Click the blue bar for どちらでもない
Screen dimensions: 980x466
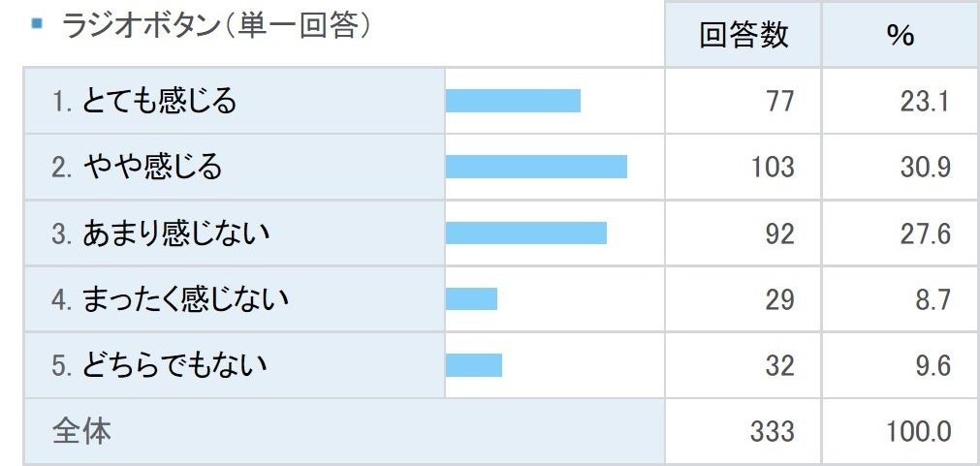pos(474,365)
